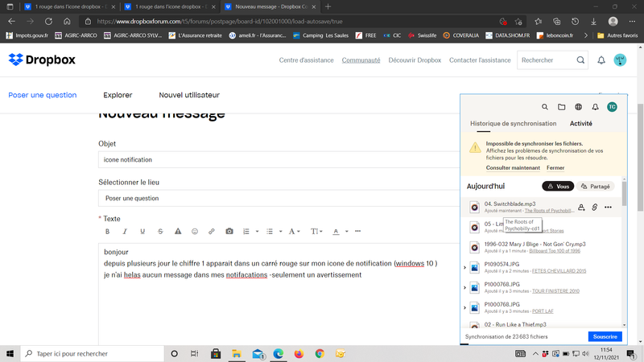Insert a hyperlink using the link icon
The width and height of the screenshot is (644, 362).
coord(212,232)
